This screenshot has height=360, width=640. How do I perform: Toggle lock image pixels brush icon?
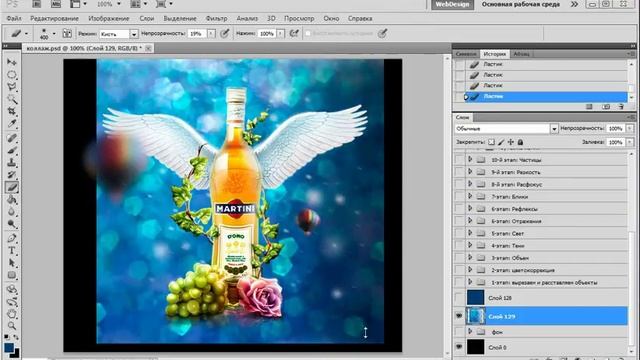[x=501, y=142]
